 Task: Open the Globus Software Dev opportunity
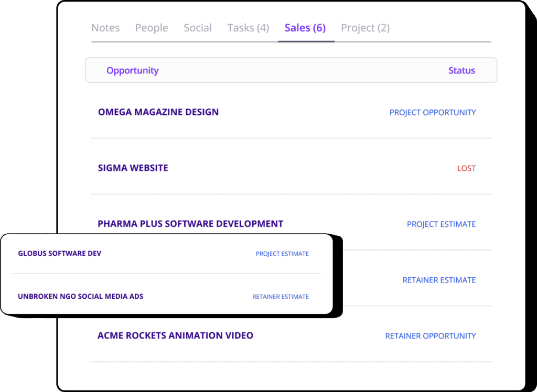click(x=60, y=254)
